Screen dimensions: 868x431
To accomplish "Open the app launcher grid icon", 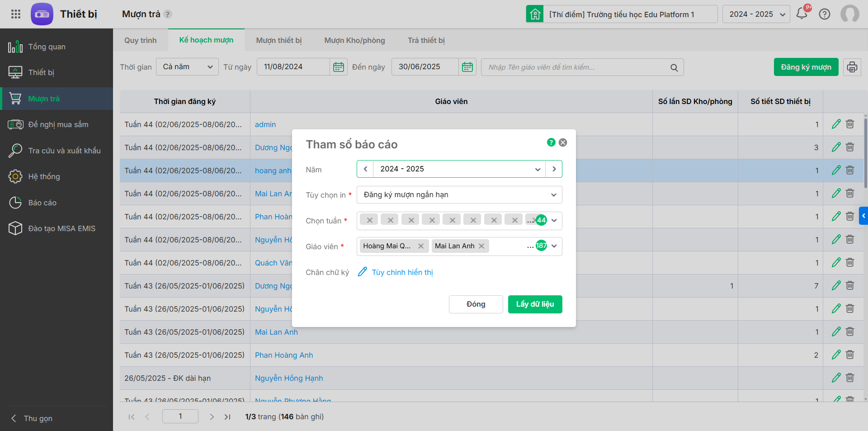I will point(16,14).
